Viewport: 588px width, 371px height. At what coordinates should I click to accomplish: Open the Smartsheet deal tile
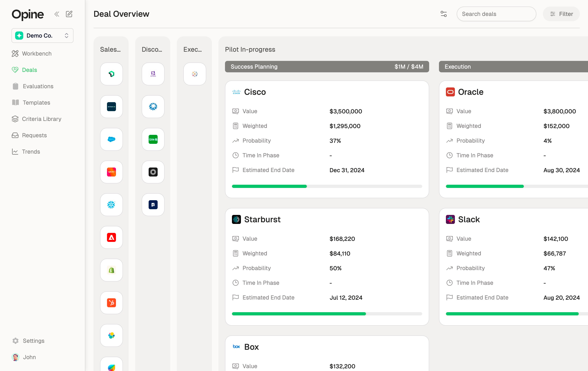click(x=153, y=204)
